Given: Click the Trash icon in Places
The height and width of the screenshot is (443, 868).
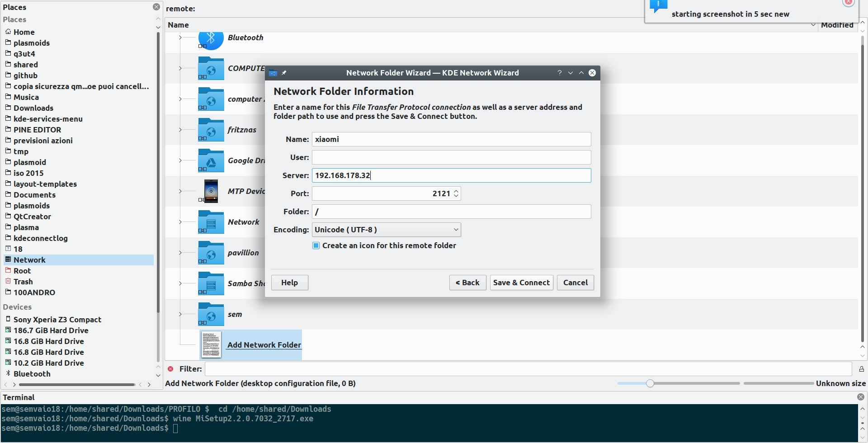Looking at the screenshot, I should pos(8,281).
